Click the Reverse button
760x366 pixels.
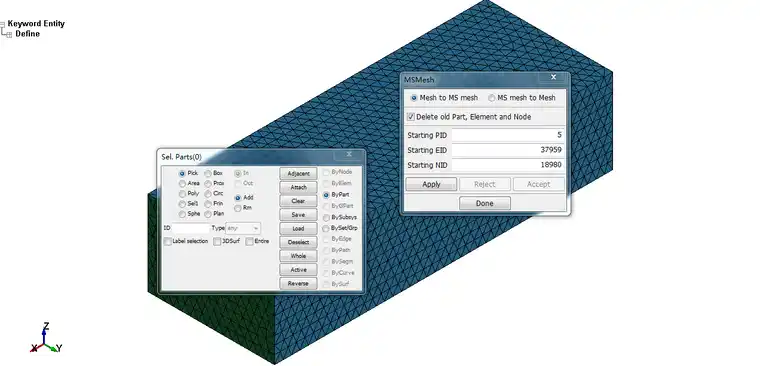tap(299, 284)
